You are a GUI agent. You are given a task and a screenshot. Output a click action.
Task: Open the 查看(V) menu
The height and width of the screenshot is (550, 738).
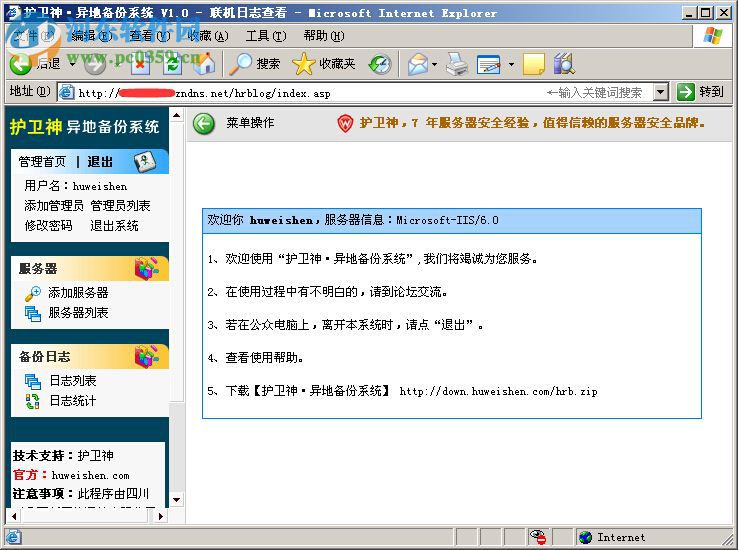[150, 35]
